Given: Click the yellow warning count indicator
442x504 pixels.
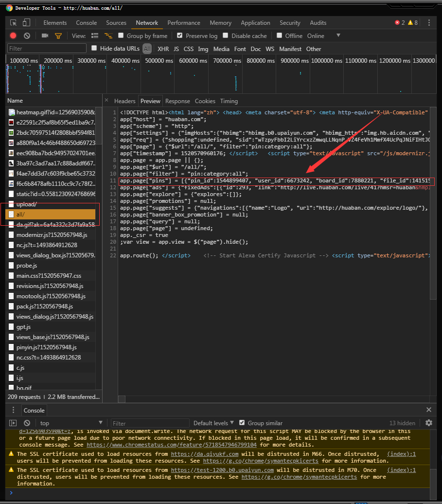Looking at the screenshot, I should (x=413, y=22).
